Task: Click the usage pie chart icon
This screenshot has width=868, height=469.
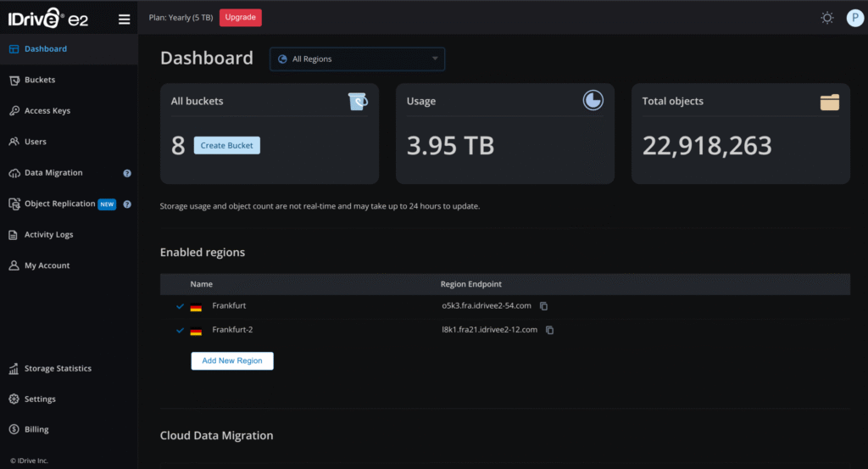Action: coord(593,101)
